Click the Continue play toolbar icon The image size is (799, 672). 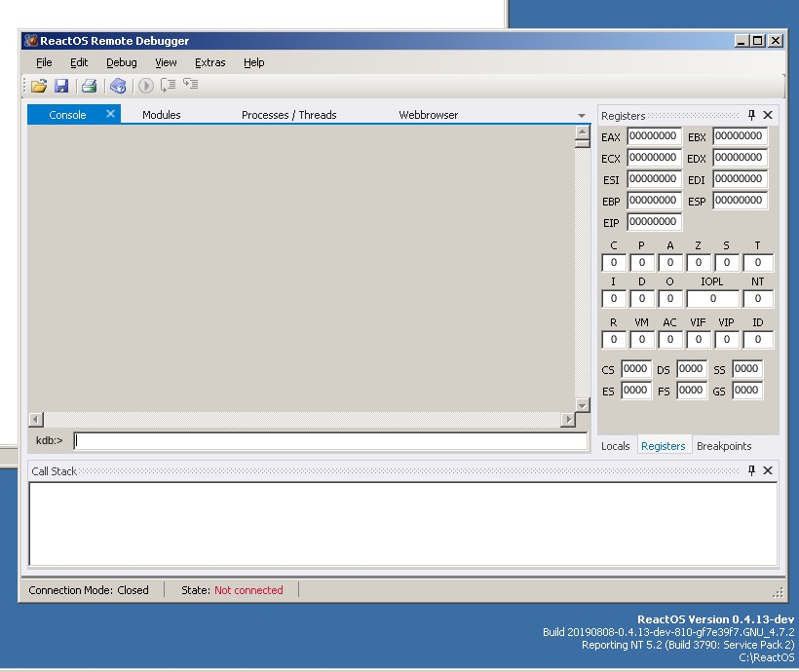click(146, 86)
